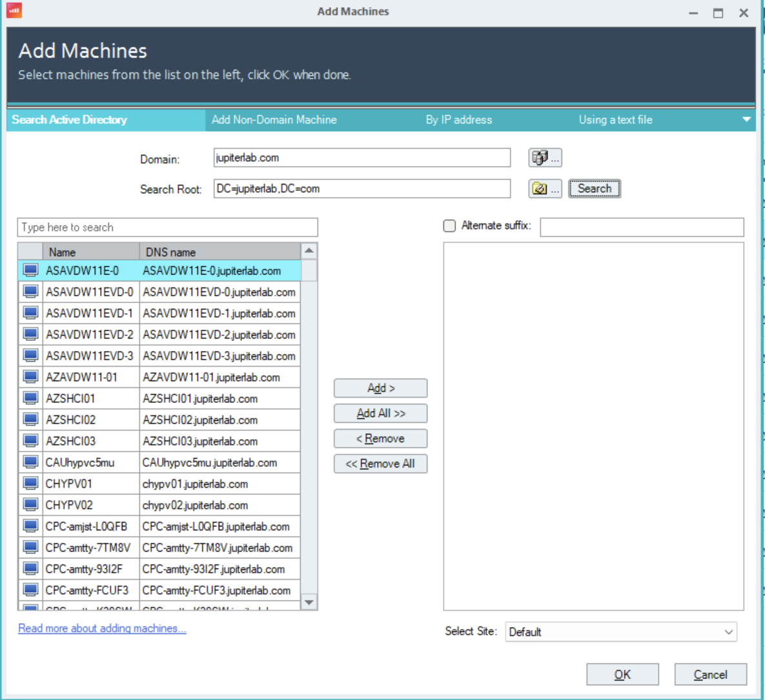Image resolution: width=765 pixels, height=700 pixels.
Task: Sort by the DNS name column header
Action: [x=220, y=252]
